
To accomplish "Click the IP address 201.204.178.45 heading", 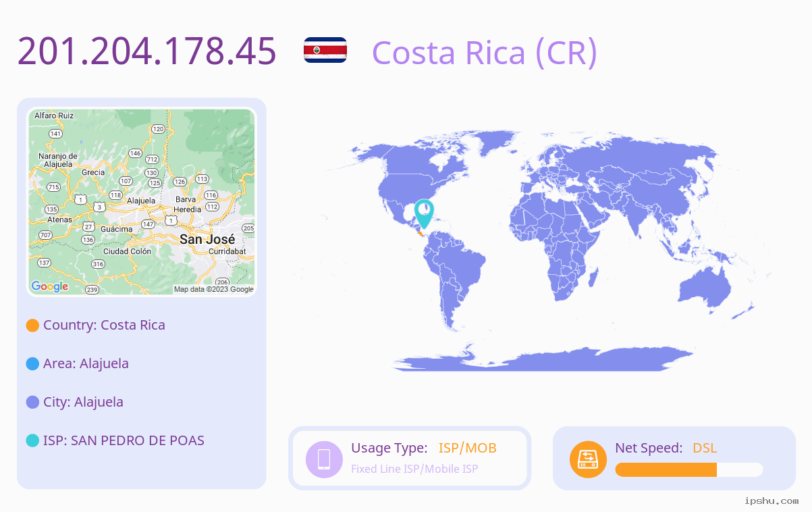I will [x=147, y=51].
